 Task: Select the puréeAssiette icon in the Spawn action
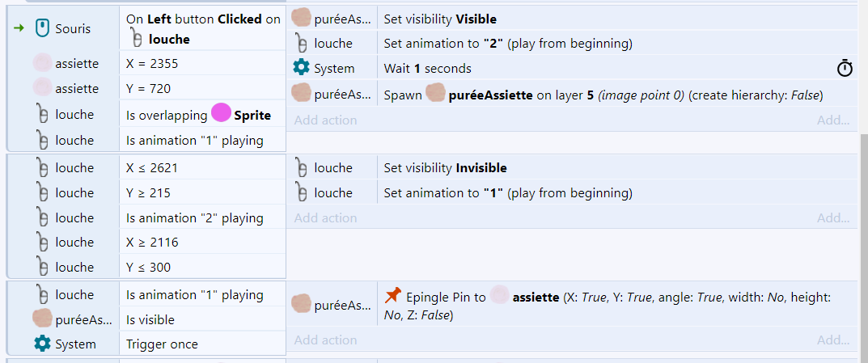tap(434, 95)
